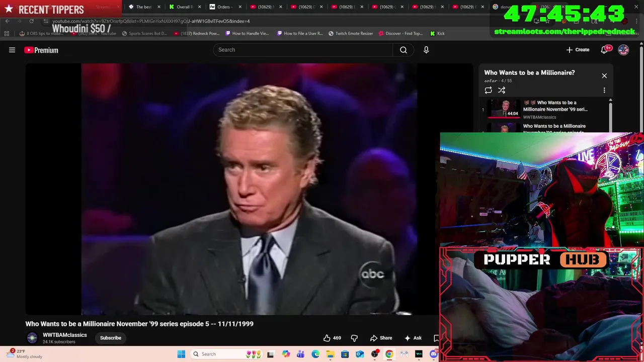644x362 pixels.
Task: Focus the YouTube search input field
Action: click(x=303, y=50)
